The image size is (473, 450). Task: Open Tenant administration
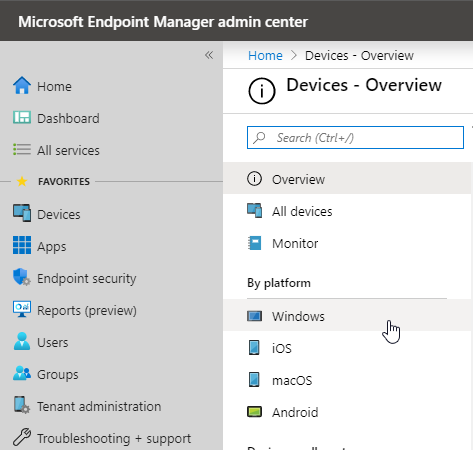(x=87, y=406)
